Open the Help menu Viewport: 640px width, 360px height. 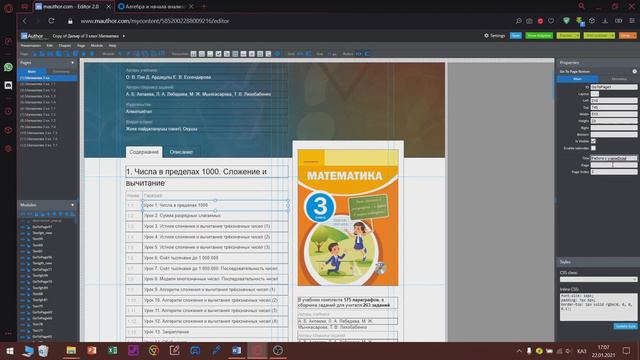click(112, 45)
